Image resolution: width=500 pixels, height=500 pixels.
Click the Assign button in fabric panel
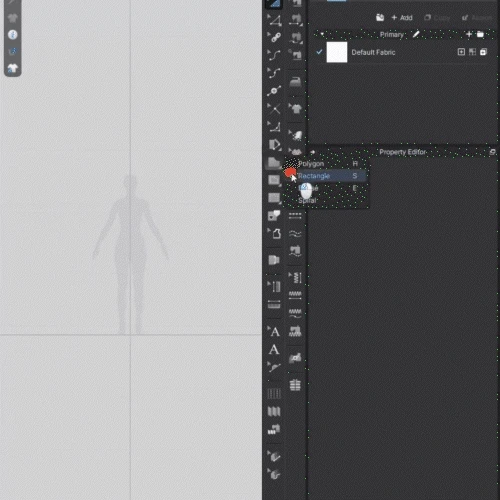pyautogui.click(x=477, y=18)
